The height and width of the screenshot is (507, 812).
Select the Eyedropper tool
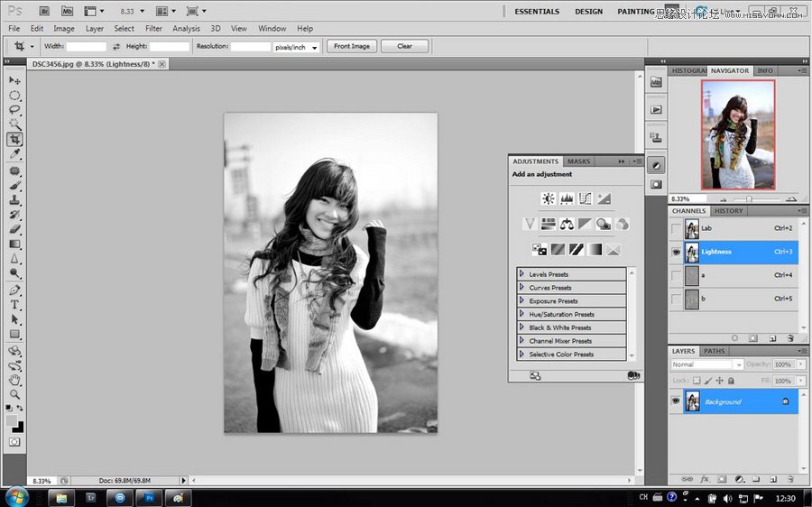point(14,154)
